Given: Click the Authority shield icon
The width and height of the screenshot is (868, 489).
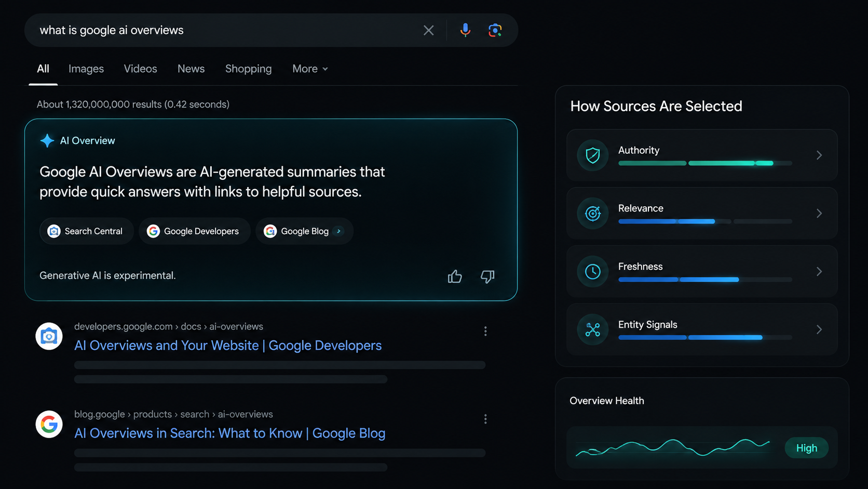Looking at the screenshot, I should 592,155.
